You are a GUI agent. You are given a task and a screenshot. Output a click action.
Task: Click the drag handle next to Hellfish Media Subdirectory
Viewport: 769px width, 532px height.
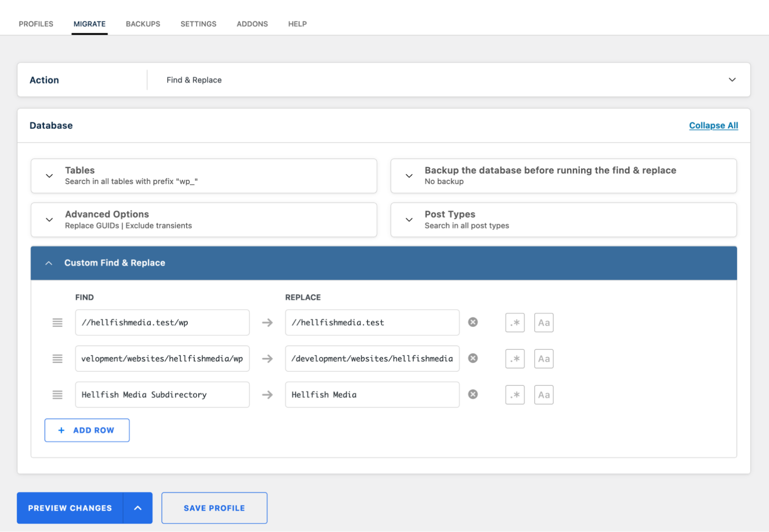[x=58, y=394]
